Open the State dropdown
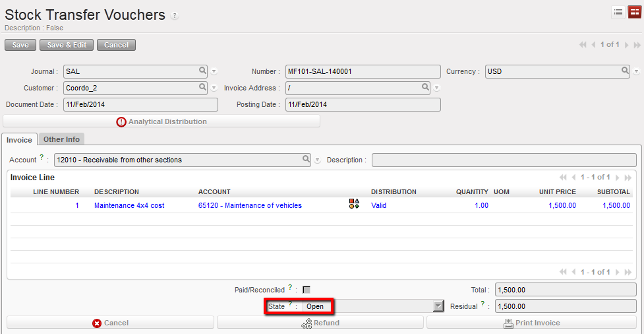 pos(438,306)
